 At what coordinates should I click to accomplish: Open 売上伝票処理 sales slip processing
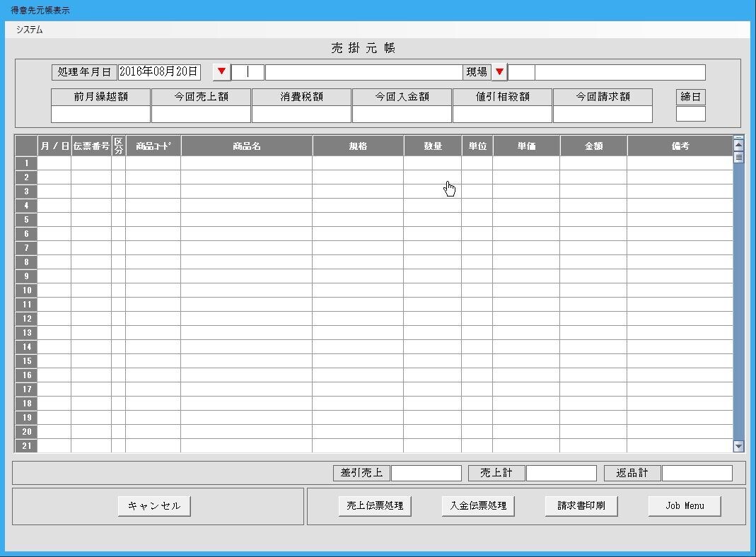coord(375,506)
